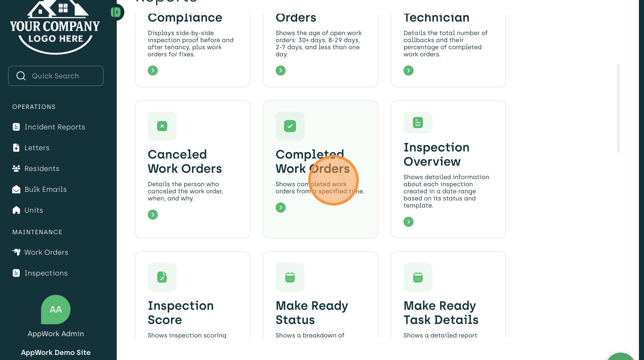Open Inspection Overview report via arrow
The height and width of the screenshot is (360, 644).
point(408,222)
